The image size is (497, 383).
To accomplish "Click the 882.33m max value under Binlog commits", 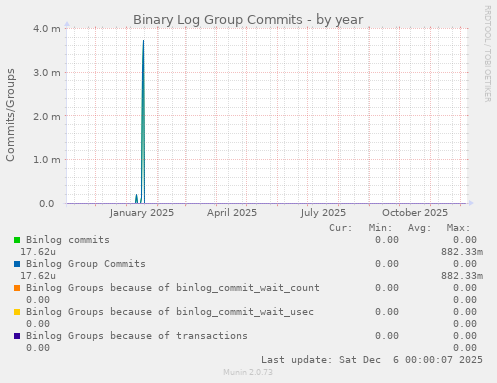I will coord(462,252).
